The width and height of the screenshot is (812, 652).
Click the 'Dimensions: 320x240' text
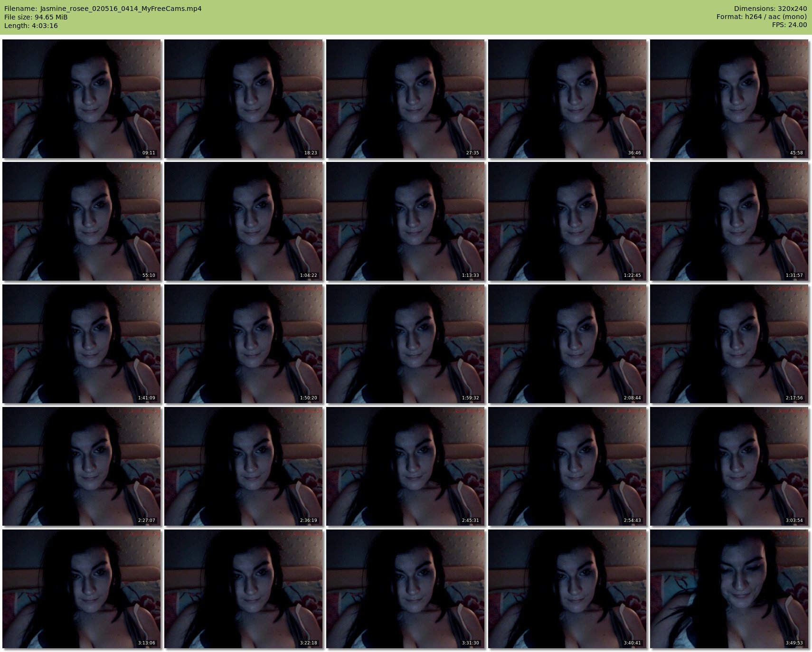click(770, 9)
